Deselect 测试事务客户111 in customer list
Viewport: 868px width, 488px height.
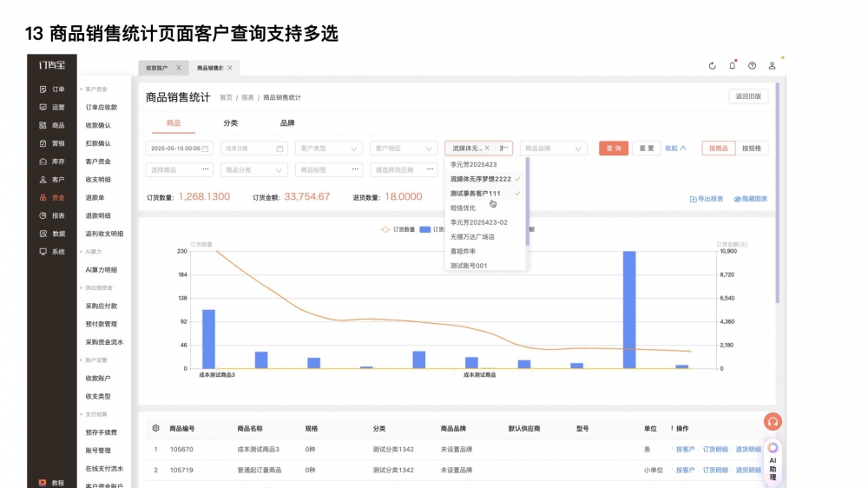click(485, 194)
